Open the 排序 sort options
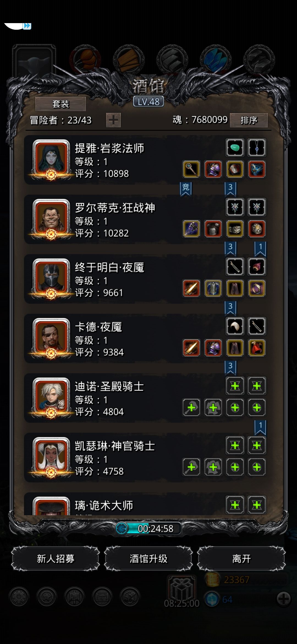Image resolution: width=297 pixels, height=644 pixels. click(249, 120)
